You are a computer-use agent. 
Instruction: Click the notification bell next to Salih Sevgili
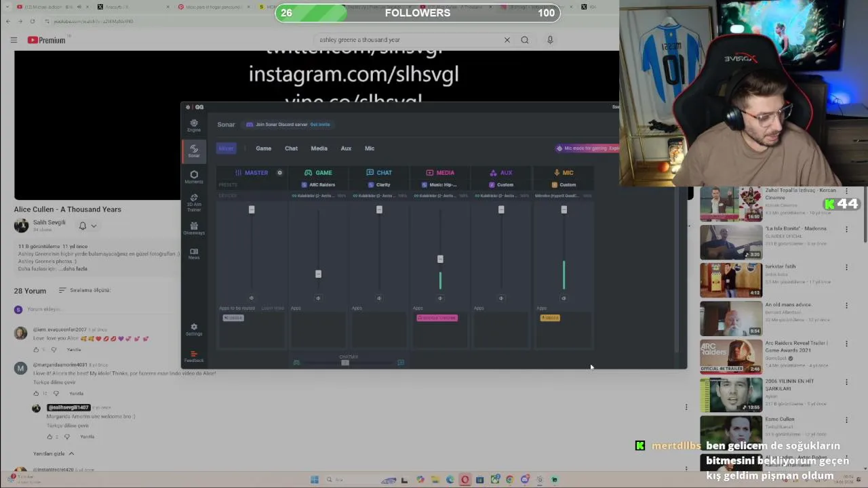(x=83, y=226)
